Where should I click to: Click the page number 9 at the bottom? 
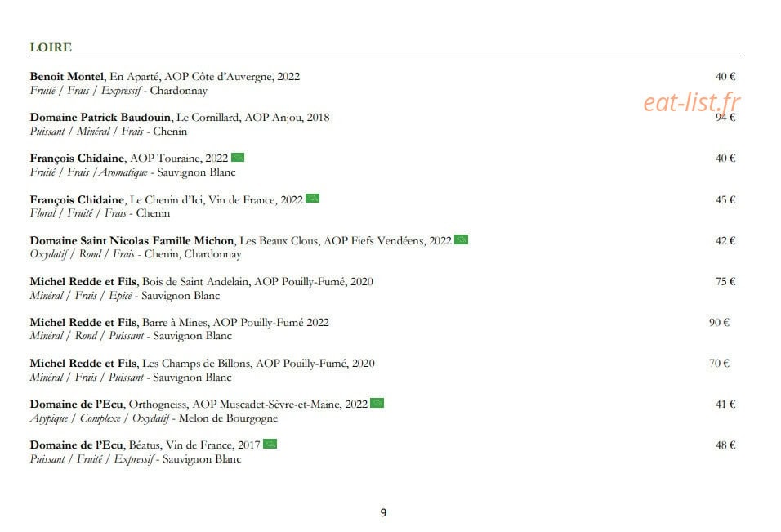(x=383, y=512)
